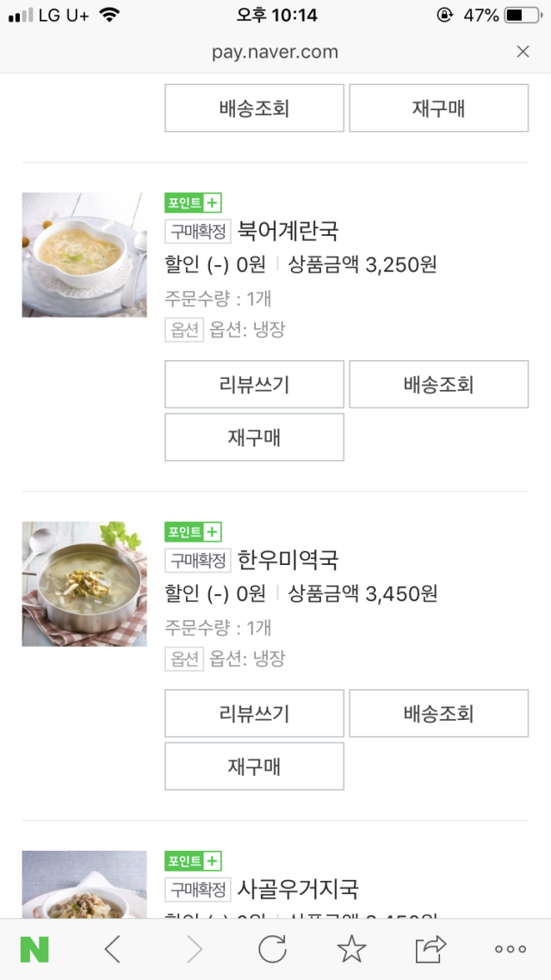Tap the 포인트 badge above 북어계란국
551x980 pixels.
[193, 202]
